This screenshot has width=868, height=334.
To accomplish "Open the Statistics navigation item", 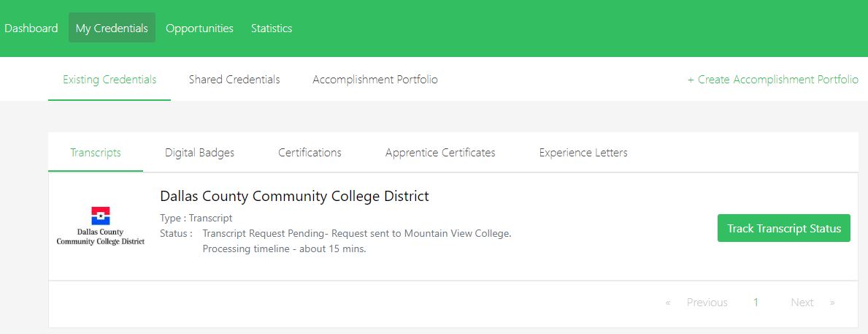I will 272,29.
